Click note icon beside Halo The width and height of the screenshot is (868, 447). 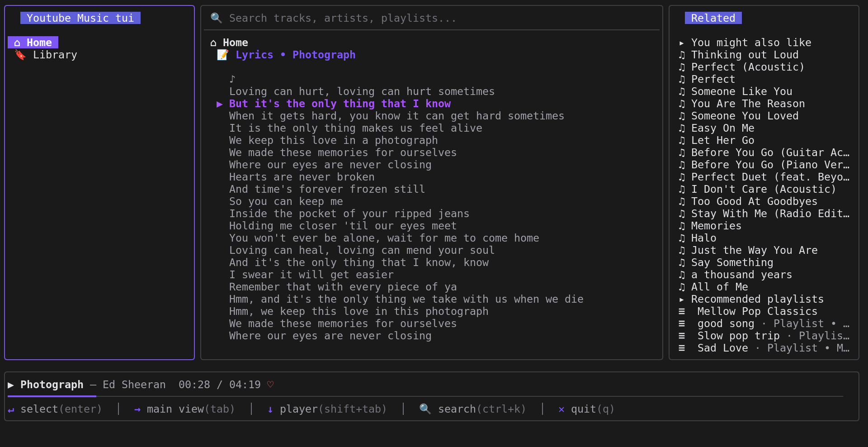(x=682, y=238)
